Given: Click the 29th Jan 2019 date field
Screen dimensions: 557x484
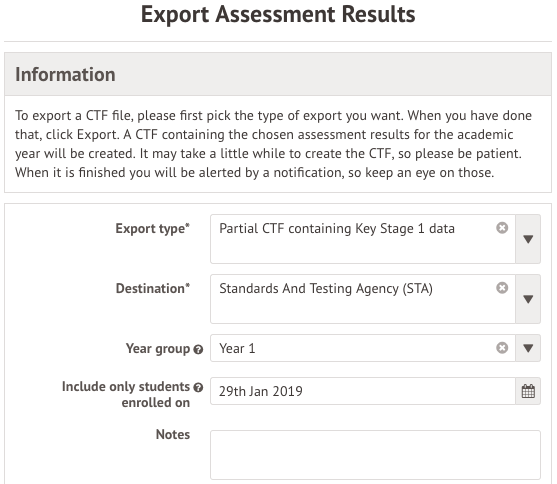Looking at the screenshot, I should point(363,391).
